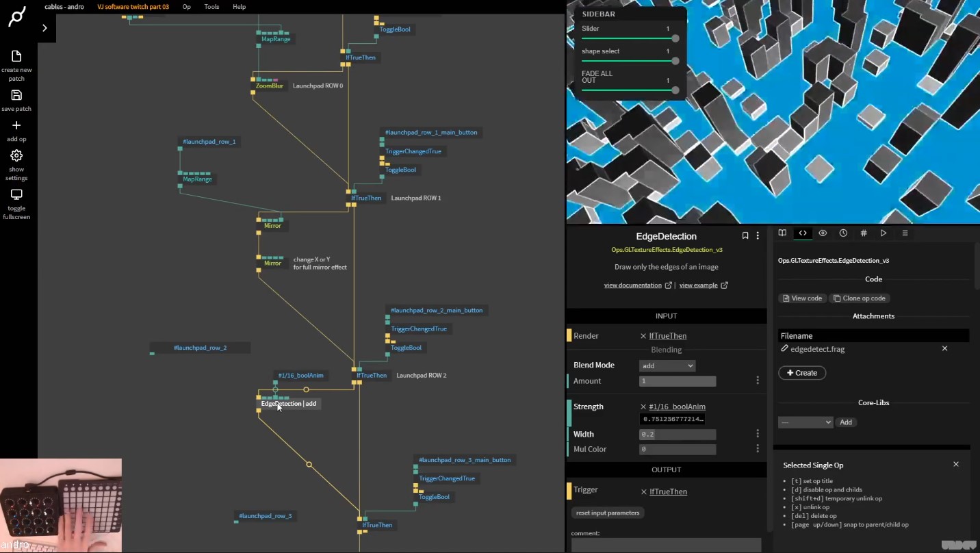Collapse the left sidebar with the arrow
Image resolution: width=980 pixels, height=553 pixels.
click(x=45, y=29)
